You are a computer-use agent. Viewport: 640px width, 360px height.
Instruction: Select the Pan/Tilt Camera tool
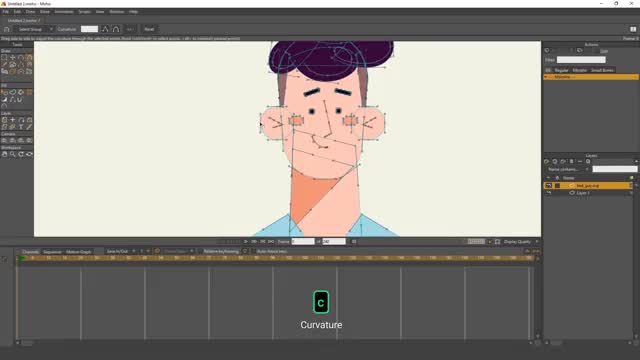[29, 140]
